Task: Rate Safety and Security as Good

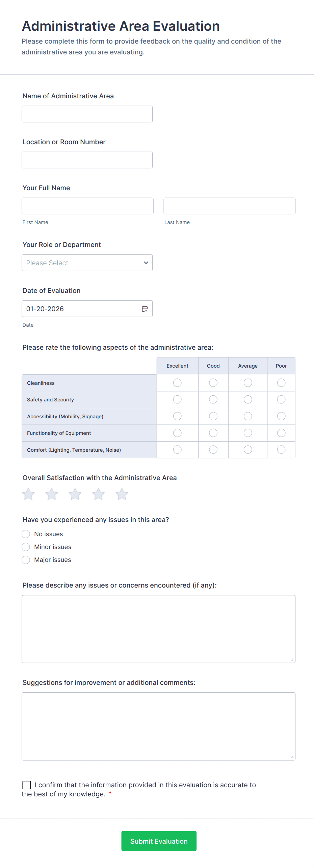Action: 213,400
